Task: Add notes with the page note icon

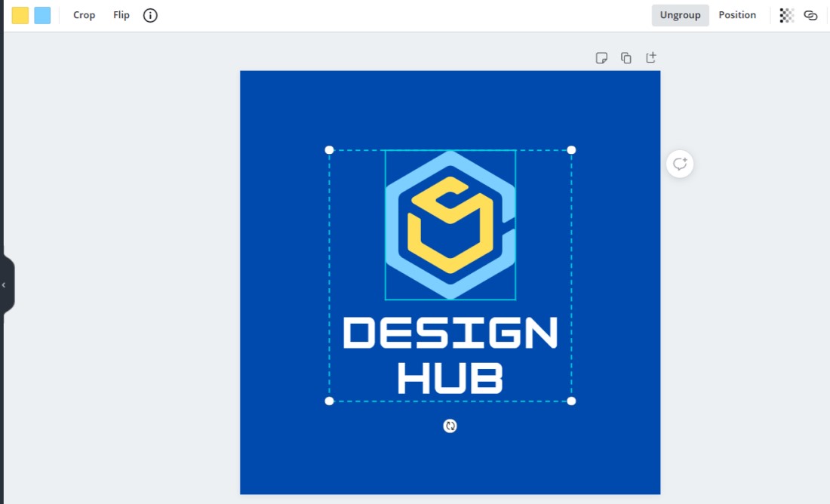Action: tap(601, 57)
